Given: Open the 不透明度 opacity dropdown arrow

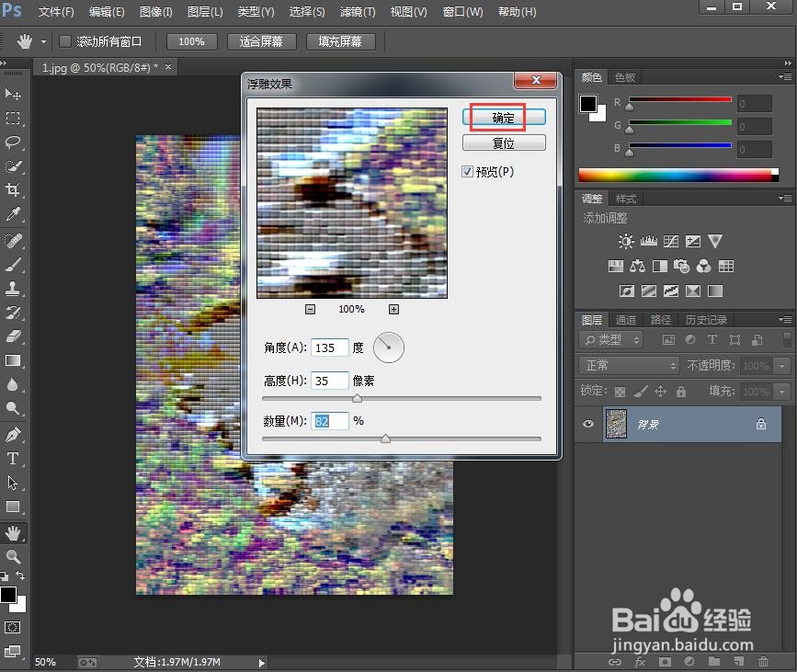Looking at the screenshot, I should tap(781, 366).
